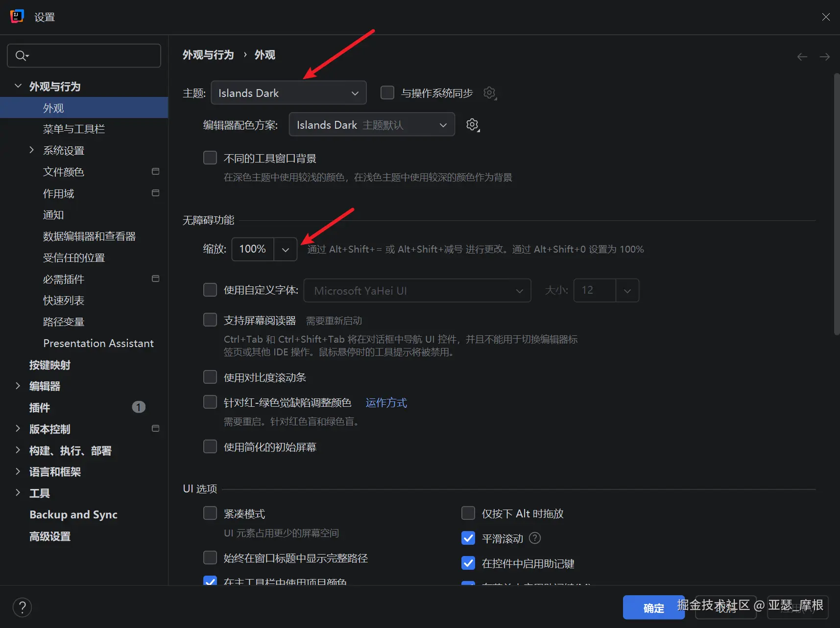The image size is (840, 628).
Task: Open the 编辑器配色方案 dropdown
Action: pos(372,124)
